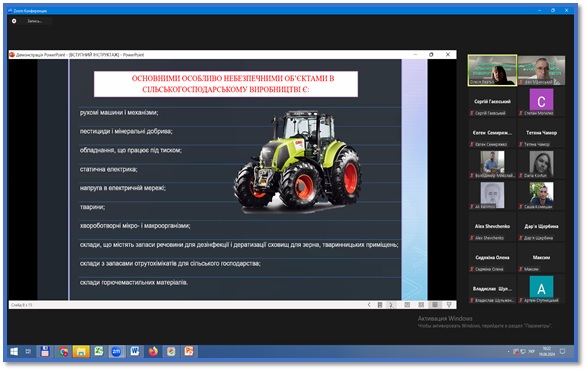Open slide sorter view icon in status bar
This screenshot has height=371, width=587.
[x=421, y=305]
